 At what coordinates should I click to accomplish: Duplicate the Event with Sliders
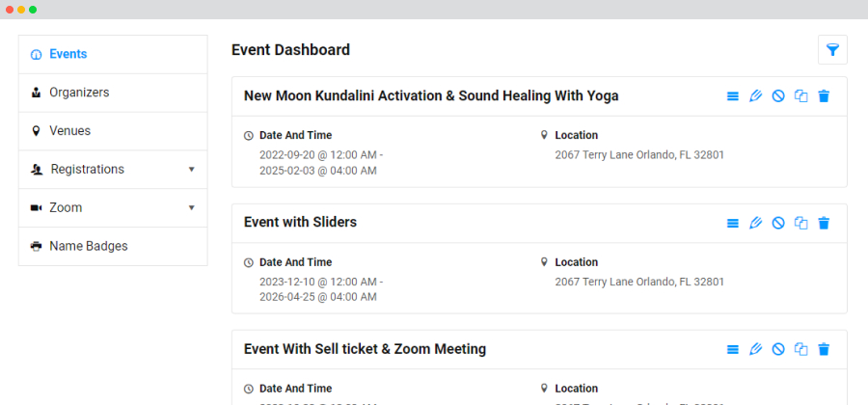[801, 223]
